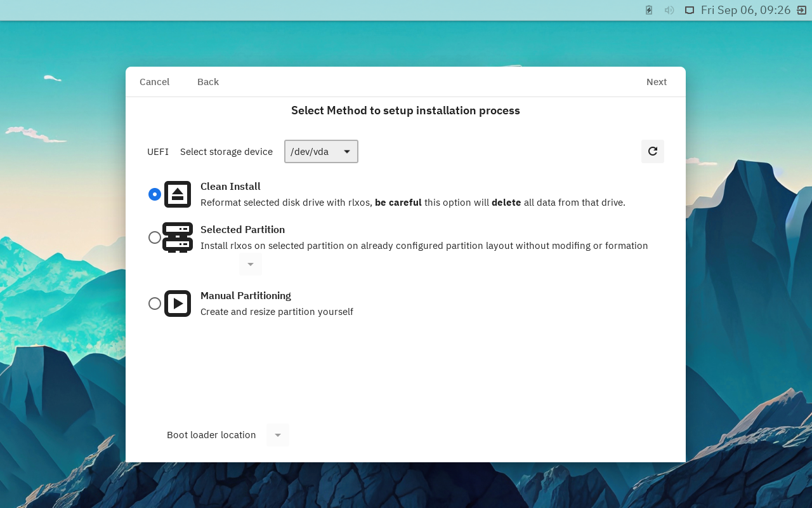Select the Clean Install radio button
812x508 pixels.
[x=155, y=194]
